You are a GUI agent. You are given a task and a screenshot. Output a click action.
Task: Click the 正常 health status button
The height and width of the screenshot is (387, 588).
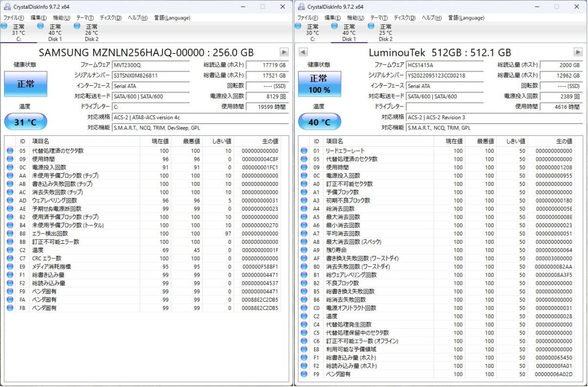point(25,84)
